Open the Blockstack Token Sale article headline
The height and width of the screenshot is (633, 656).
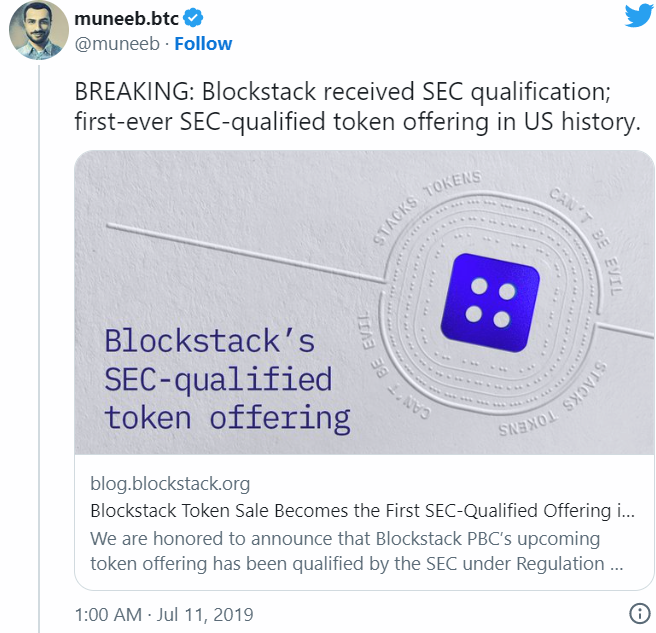pyautogui.click(x=361, y=511)
